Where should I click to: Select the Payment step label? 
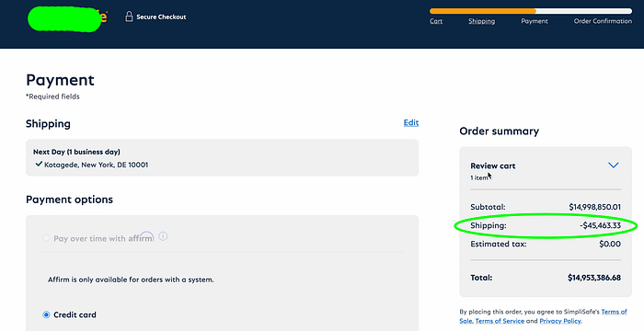coord(535,21)
